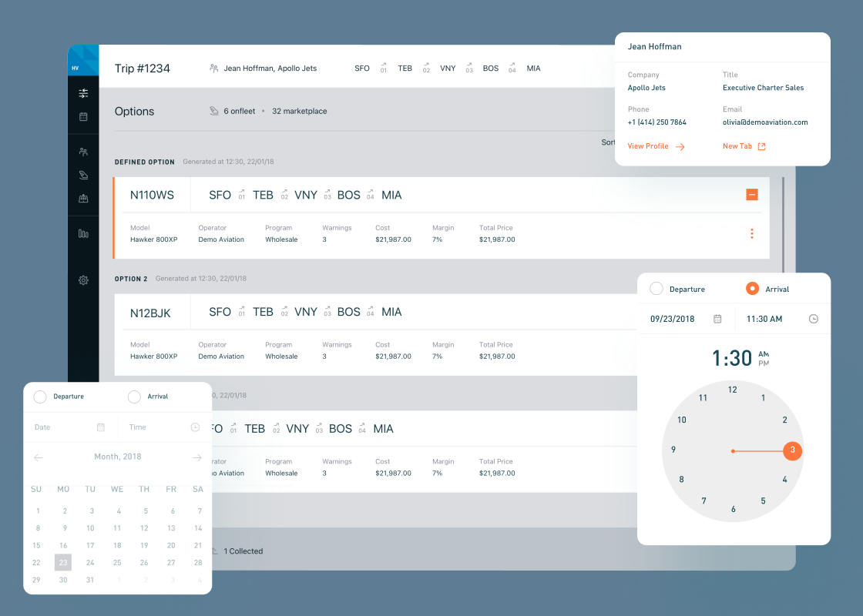Open the calendar icon in left sidebar
863x616 pixels.
point(83,117)
